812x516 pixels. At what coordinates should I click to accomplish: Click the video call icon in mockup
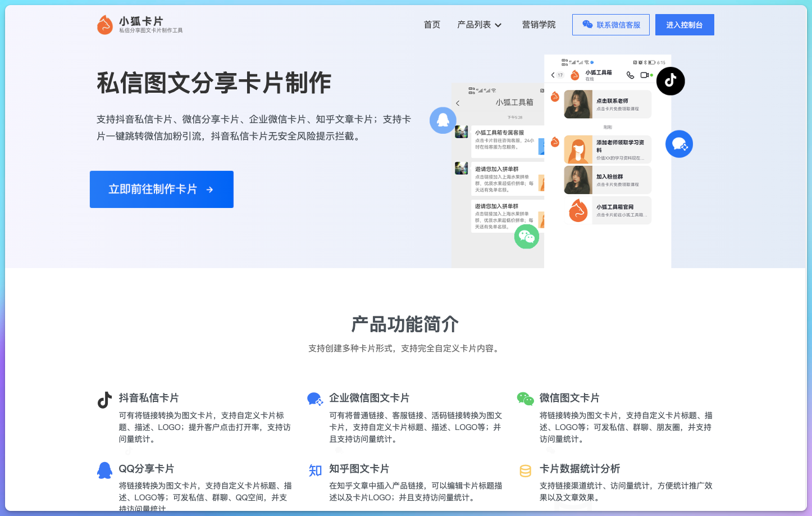point(644,75)
